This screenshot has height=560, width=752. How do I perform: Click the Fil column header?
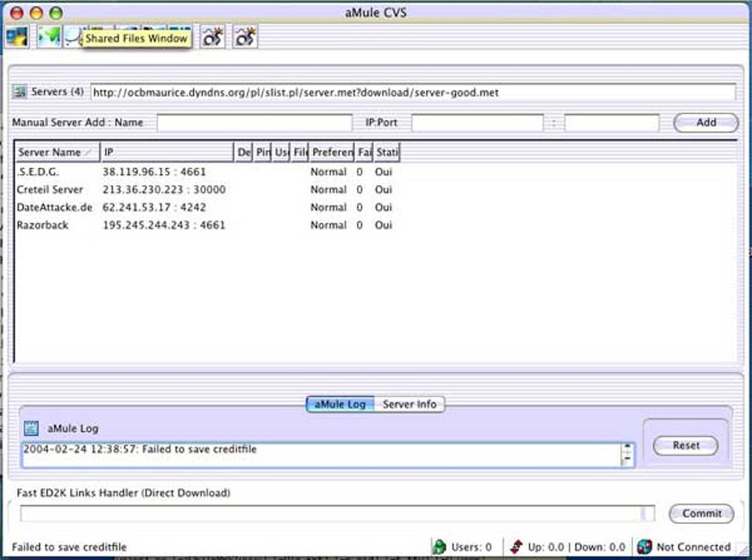pyautogui.click(x=300, y=152)
